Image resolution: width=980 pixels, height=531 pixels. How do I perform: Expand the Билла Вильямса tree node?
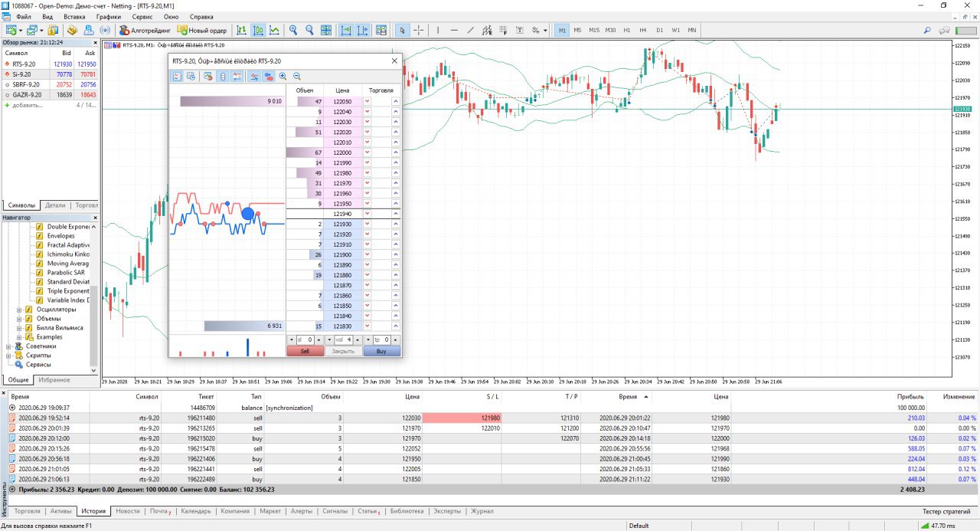[x=19, y=328]
